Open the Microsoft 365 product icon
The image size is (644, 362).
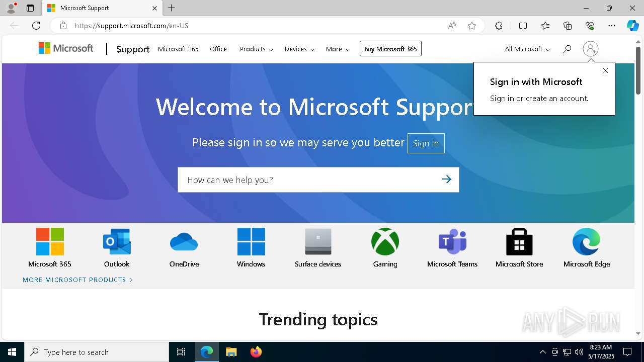click(x=50, y=242)
